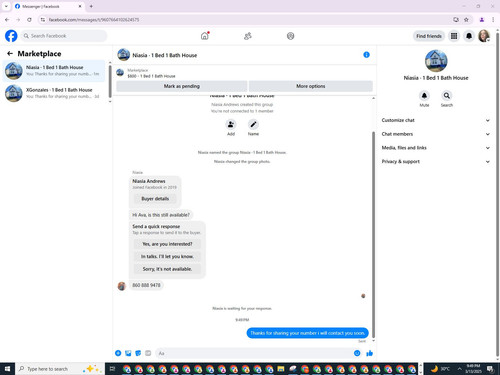Click the Windows search box

click(59, 369)
